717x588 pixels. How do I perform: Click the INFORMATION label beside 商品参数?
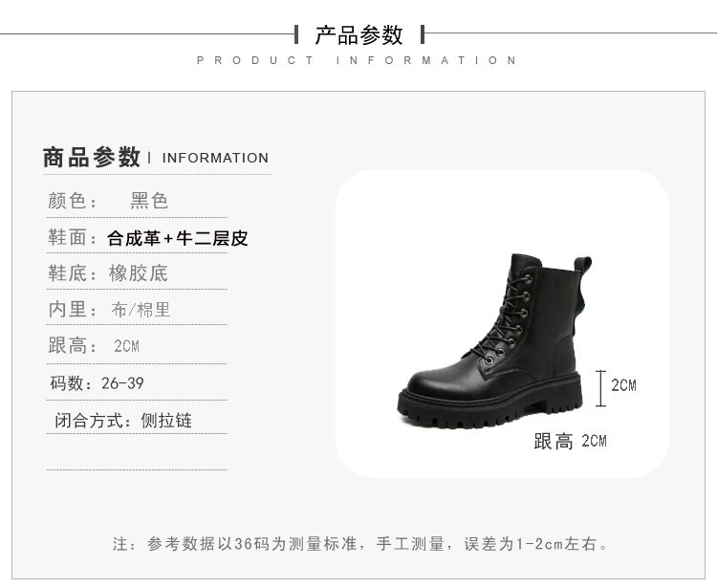coord(215,158)
